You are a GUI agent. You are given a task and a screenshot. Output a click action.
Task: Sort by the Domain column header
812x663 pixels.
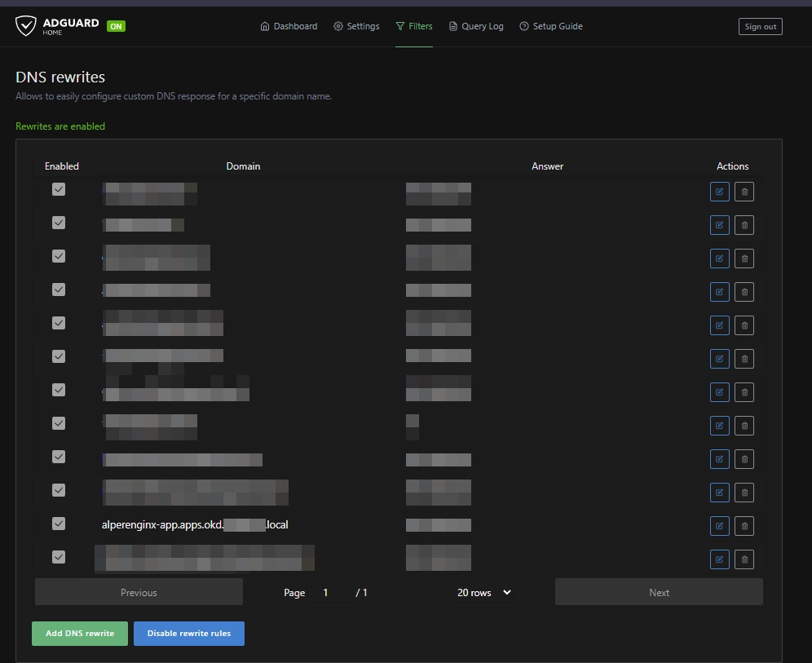click(x=244, y=166)
